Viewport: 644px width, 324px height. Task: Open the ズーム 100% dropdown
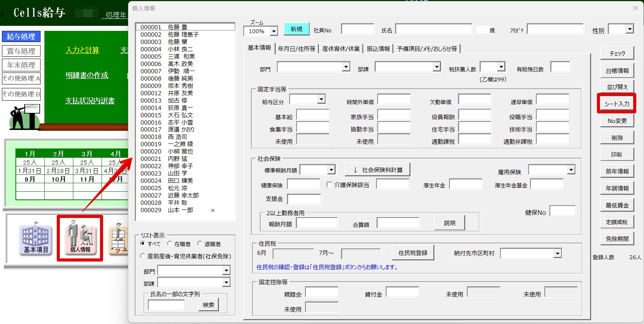click(x=274, y=31)
